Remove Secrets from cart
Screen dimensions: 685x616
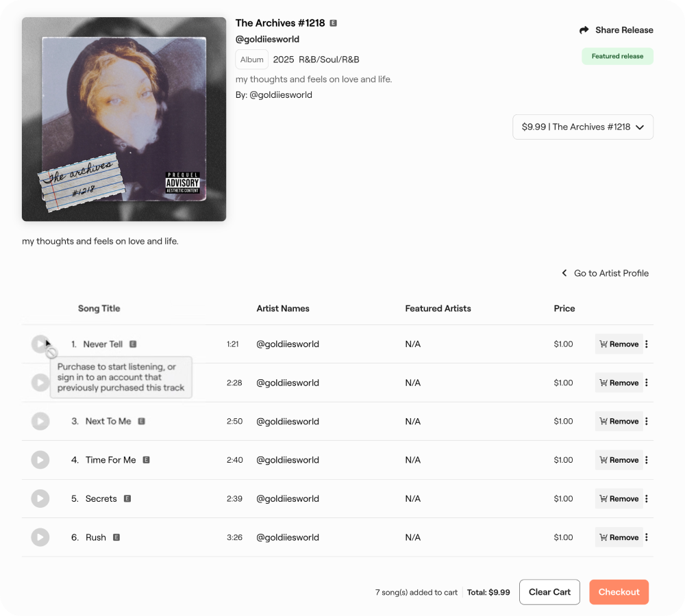click(619, 498)
